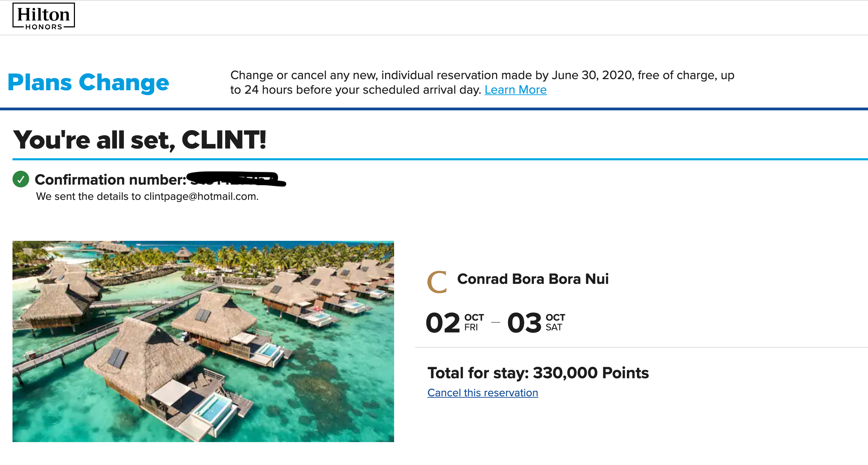Click the OCT FRI check-in label
868x465 pixels.
click(474, 322)
